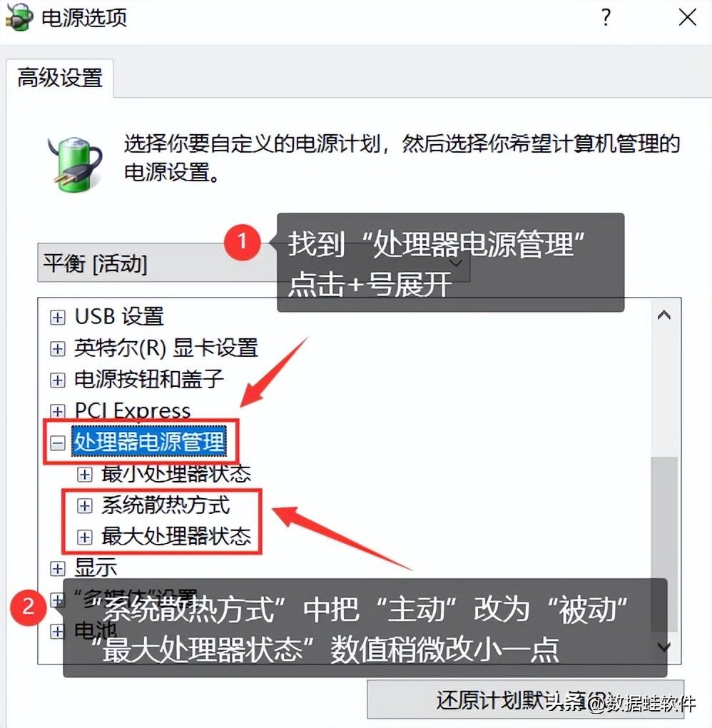Switch to the 高级设置 tab

(60, 78)
